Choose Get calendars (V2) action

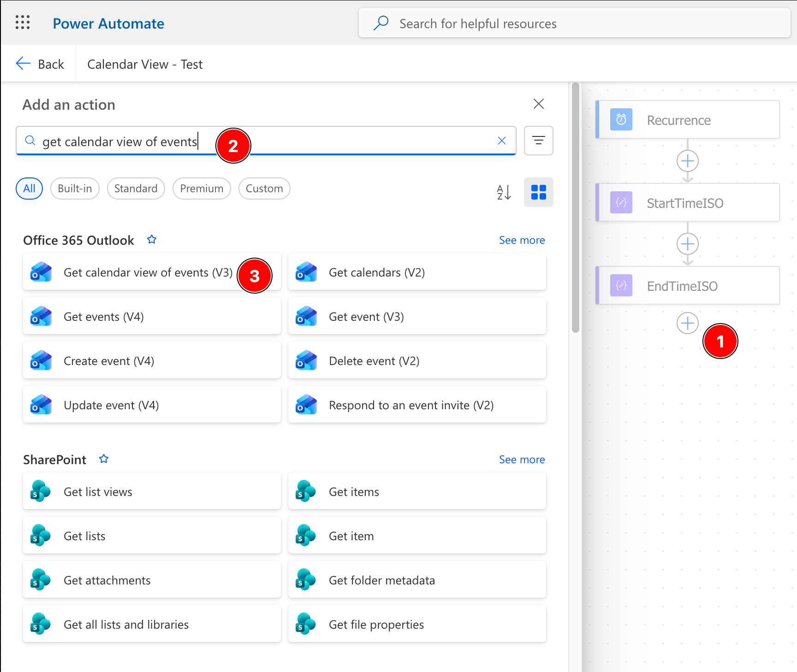417,272
